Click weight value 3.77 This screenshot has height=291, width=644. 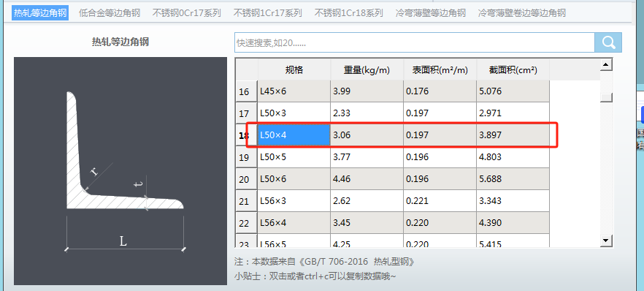pos(367,156)
